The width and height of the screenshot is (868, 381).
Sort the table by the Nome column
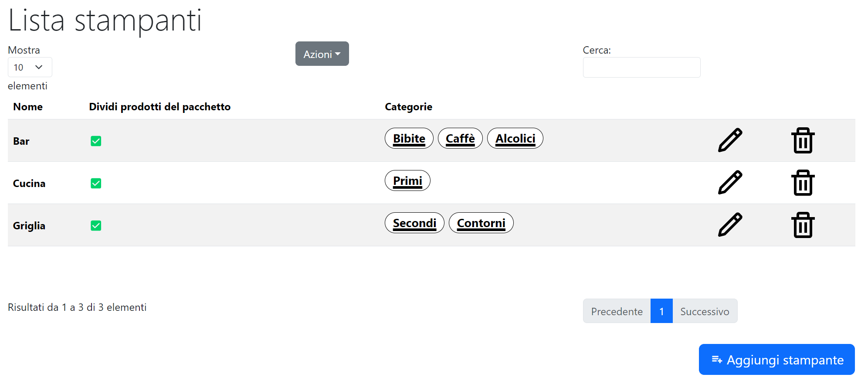pyautogui.click(x=28, y=107)
